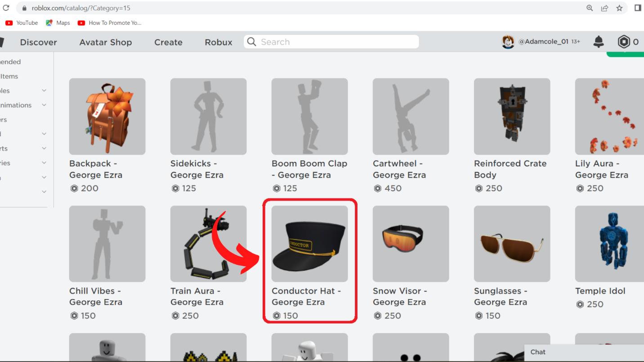This screenshot has width=644, height=362.
Task: Expand the sidebar Animations category chevron
Action: [x=44, y=105]
